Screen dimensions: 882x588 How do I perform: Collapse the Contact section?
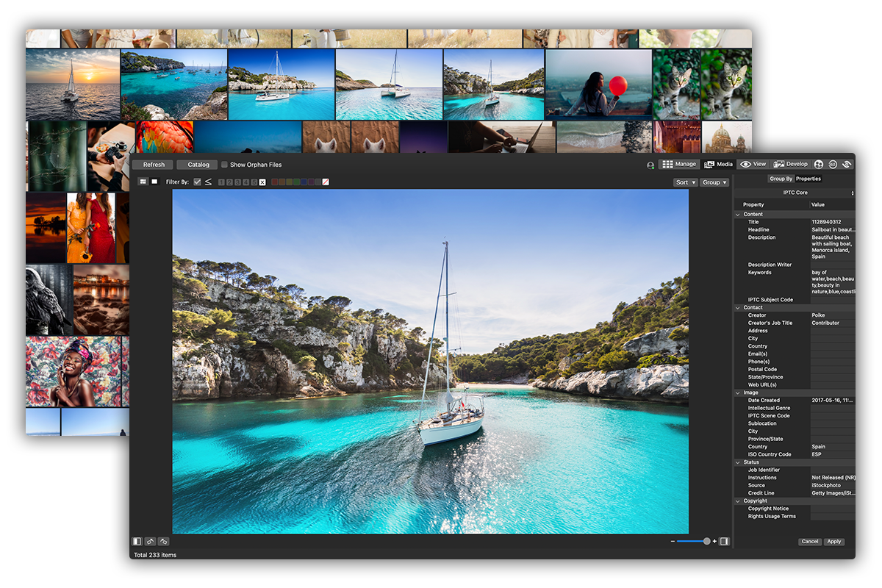pos(738,308)
